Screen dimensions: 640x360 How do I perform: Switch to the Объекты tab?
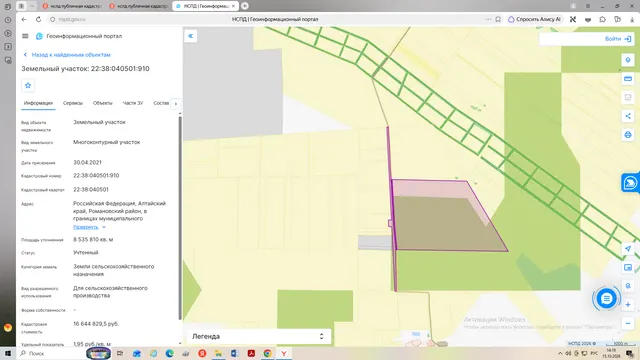[102, 103]
